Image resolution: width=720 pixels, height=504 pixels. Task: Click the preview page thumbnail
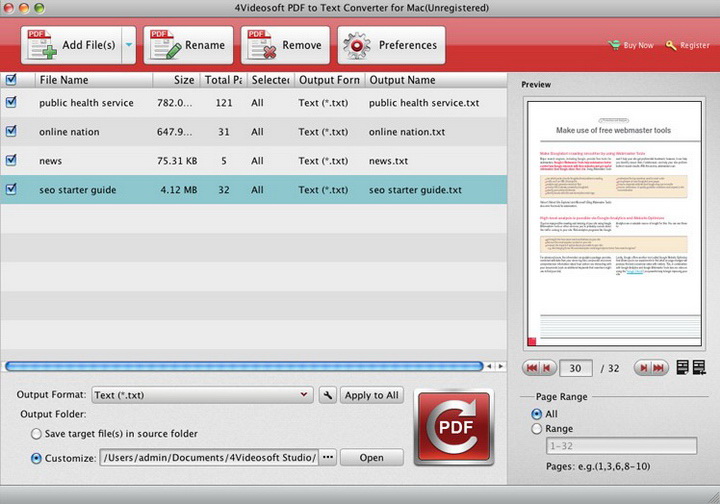614,223
